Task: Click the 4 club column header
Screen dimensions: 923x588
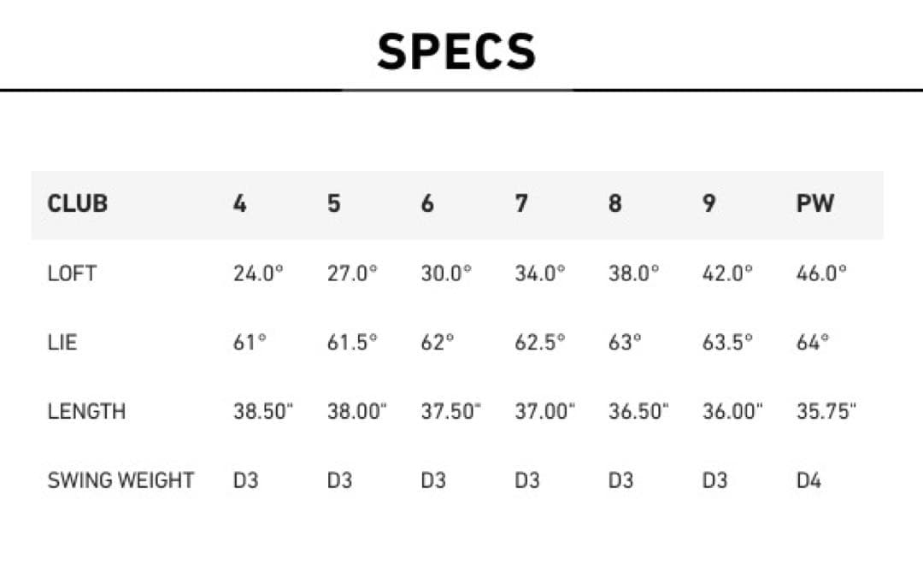Action: (x=240, y=205)
